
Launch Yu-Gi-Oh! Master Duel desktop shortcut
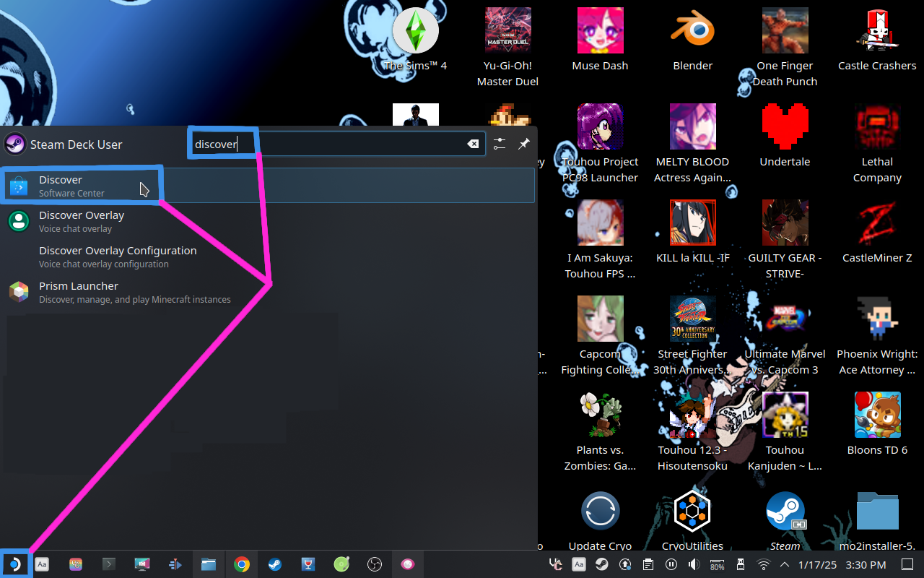pos(508,48)
